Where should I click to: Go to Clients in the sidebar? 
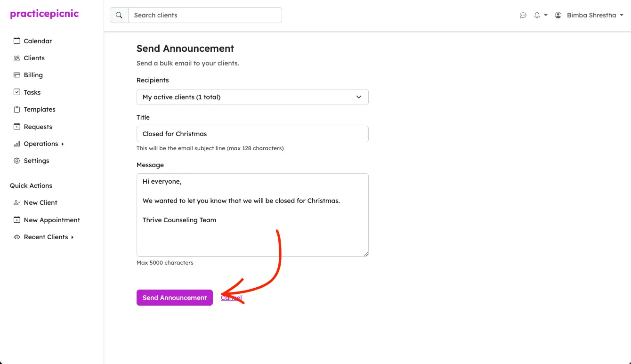click(x=34, y=58)
